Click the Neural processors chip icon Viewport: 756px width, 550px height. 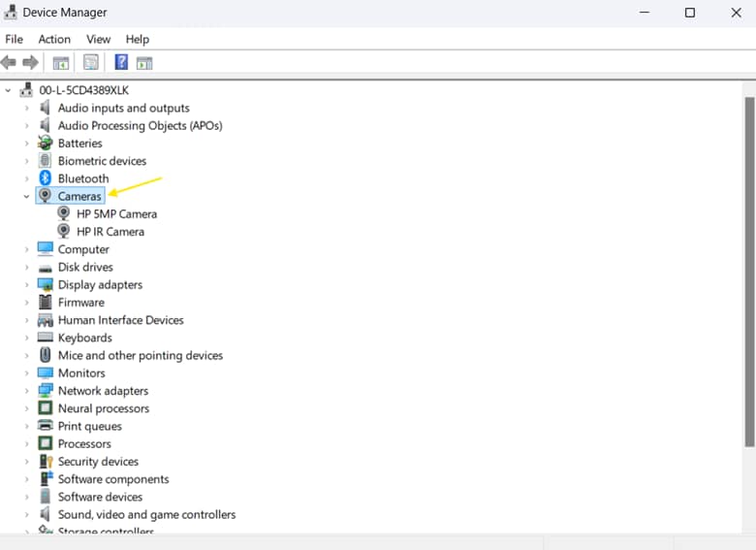point(46,408)
